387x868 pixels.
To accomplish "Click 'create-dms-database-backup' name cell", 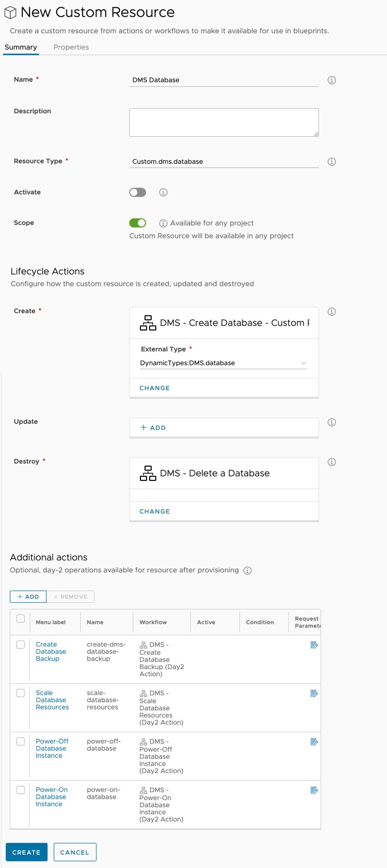I will (106, 652).
